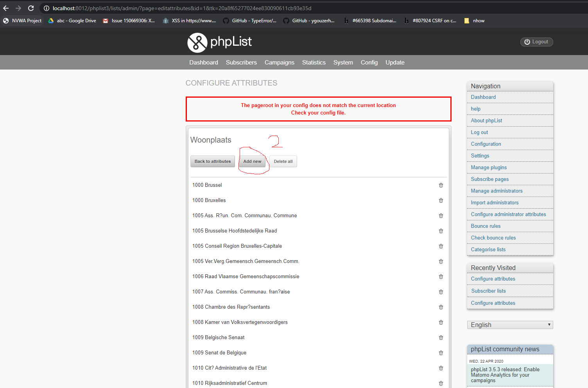Open the Update menu item
588x388 pixels.
tap(395, 63)
